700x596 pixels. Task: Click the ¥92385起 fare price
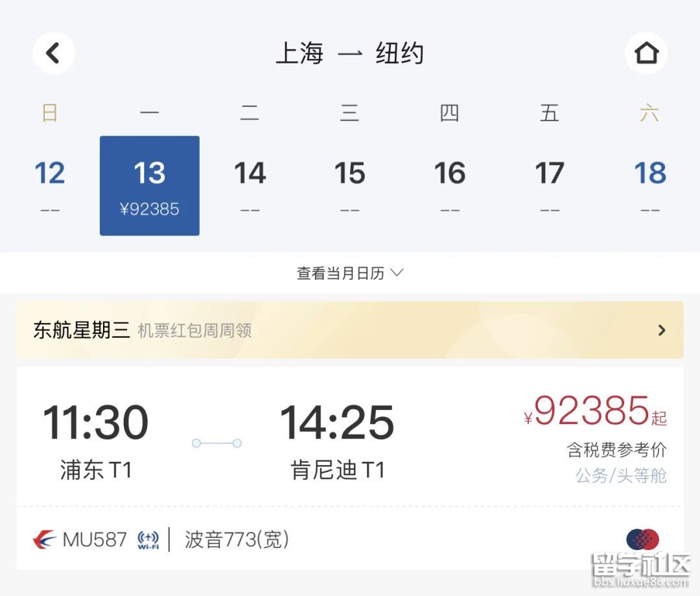point(596,411)
